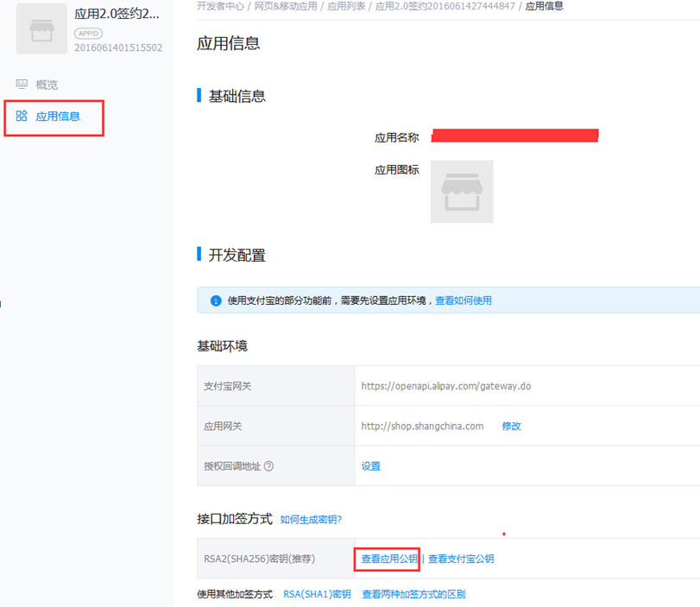Click the gateway URL https://openapi.alipay.com/gateway.do

click(446, 386)
